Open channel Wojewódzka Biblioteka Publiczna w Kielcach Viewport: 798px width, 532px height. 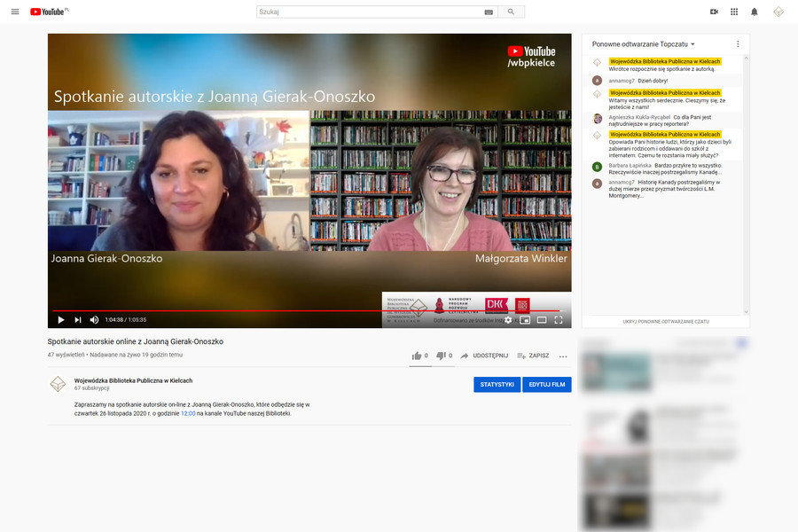pos(133,380)
